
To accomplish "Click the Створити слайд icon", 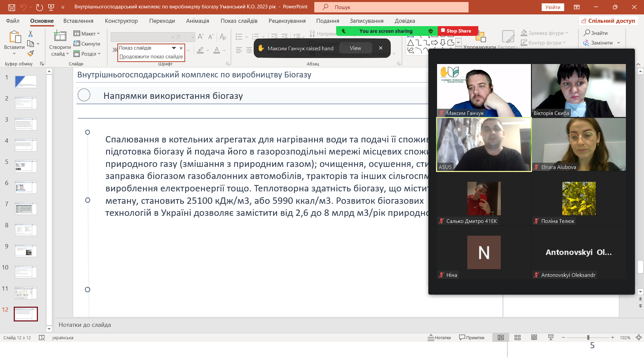I will pyautogui.click(x=59, y=36).
